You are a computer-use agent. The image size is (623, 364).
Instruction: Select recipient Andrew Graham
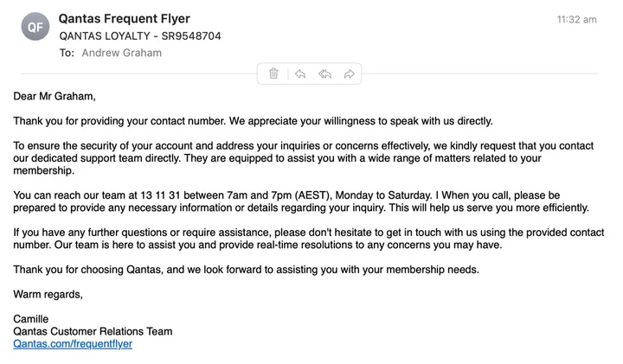pos(121,53)
